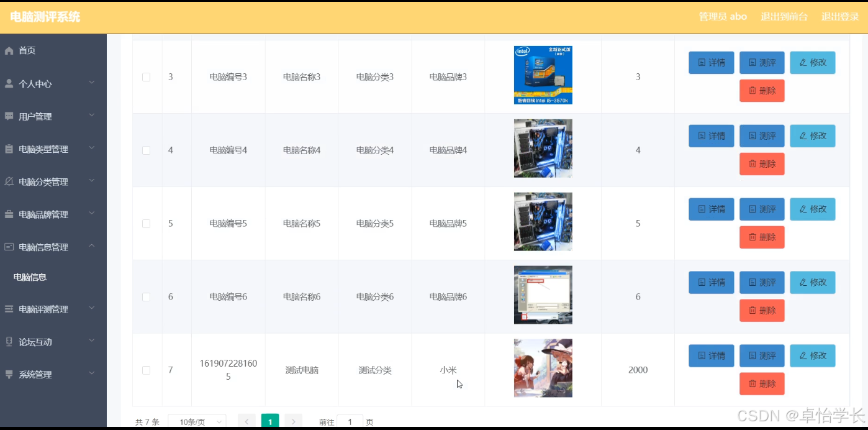The image size is (868, 430).
Task: Click the person icon beside 个人中心
Action: (9, 84)
